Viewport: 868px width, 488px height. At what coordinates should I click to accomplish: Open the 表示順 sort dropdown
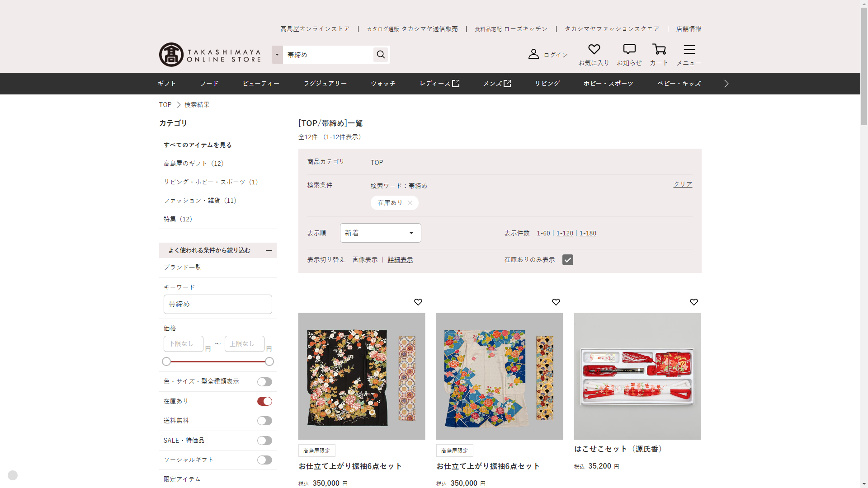tap(380, 233)
